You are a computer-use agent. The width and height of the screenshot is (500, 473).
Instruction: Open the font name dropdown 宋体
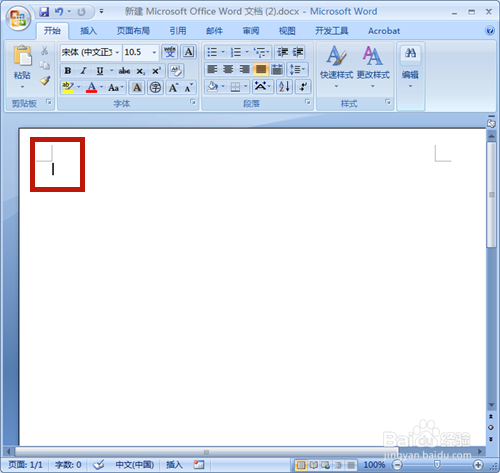click(x=117, y=52)
